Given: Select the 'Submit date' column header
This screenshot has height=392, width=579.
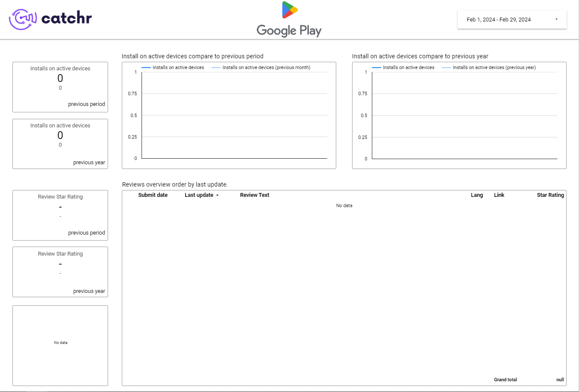Looking at the screenshot, I should [x=153, y=195].
